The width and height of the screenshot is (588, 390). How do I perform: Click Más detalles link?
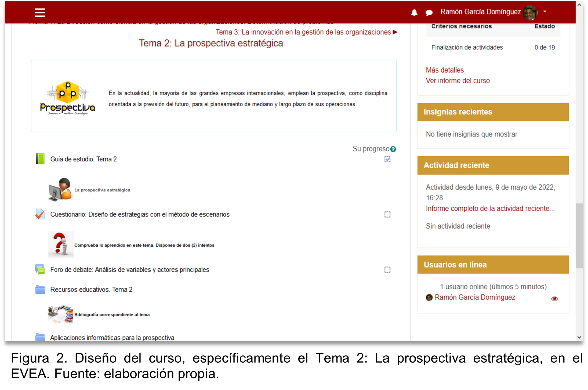(x=445, y=70)
